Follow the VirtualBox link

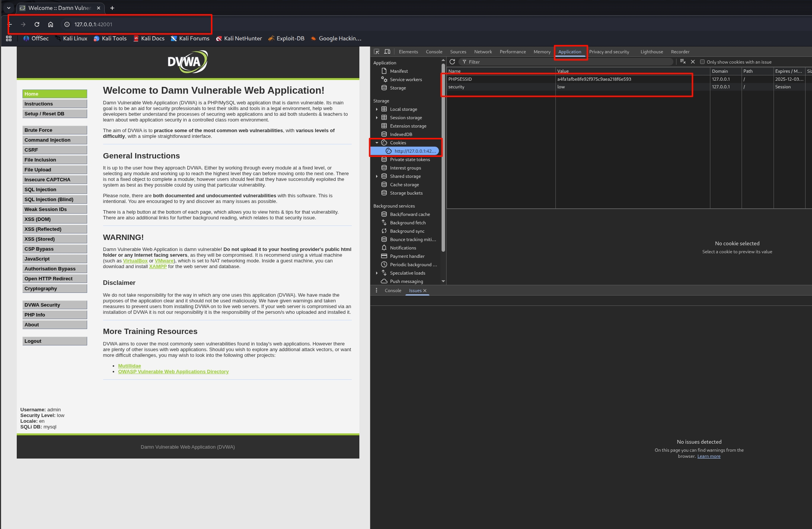click(x=135, y=261)
